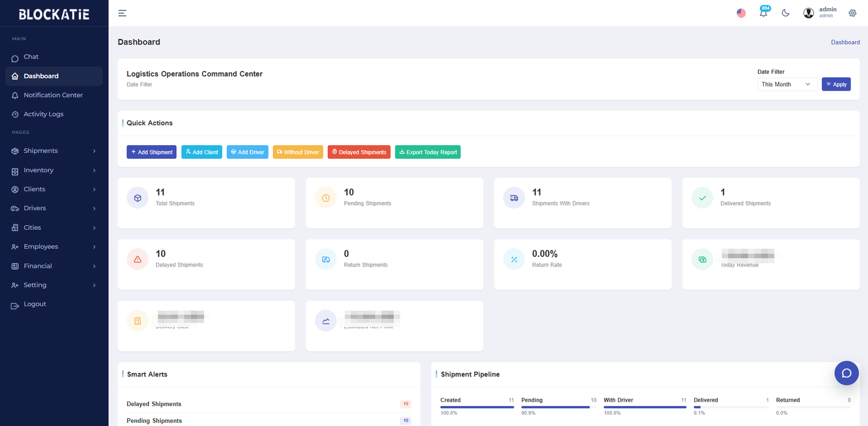868x426 pixels.
Task: Expand the Employees sidebar menu
Action: click(54, 247)
